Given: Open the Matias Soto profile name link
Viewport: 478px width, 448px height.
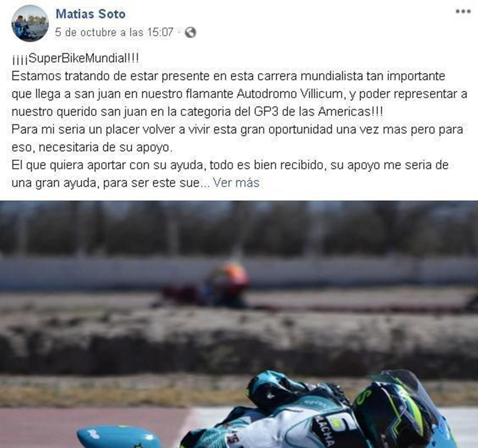Looking at the screenshot, I should (91, 14).
